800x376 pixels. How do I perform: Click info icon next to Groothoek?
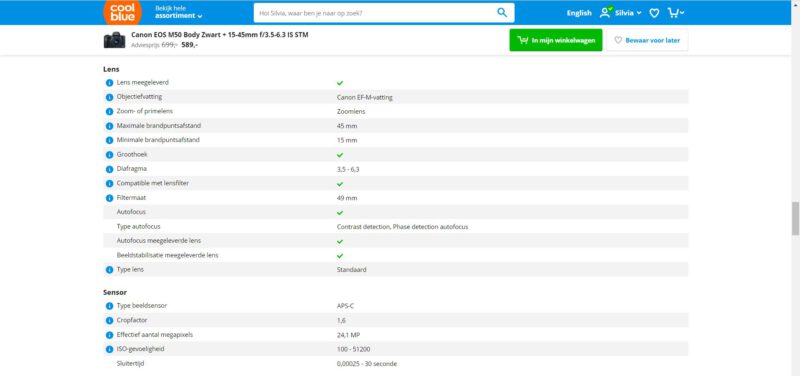(109, 155)
